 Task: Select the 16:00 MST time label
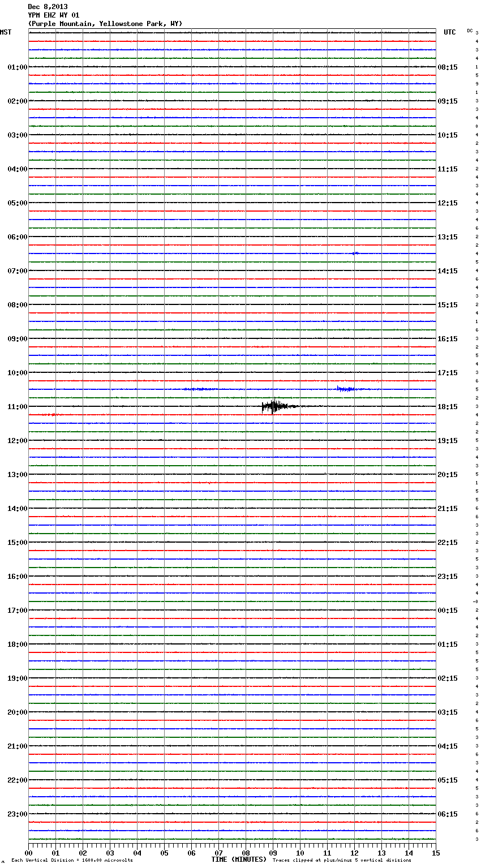18,577
